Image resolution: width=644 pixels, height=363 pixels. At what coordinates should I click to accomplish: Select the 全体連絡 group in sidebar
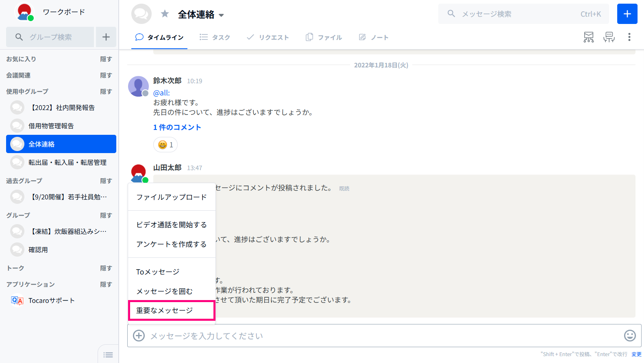click(61, 144)
